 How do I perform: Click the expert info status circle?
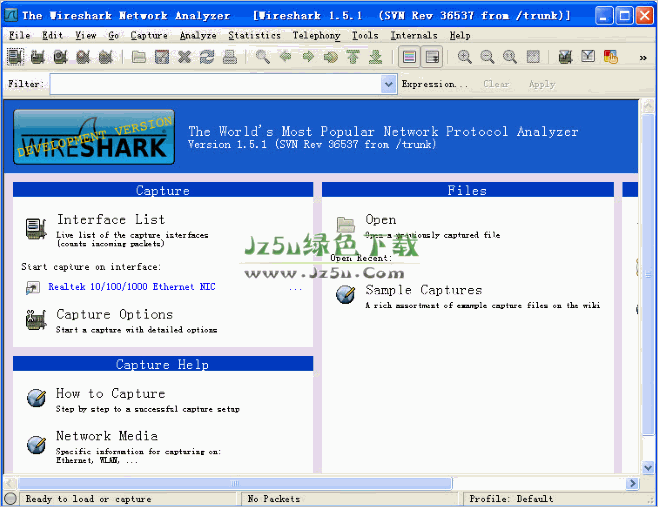[10, 499]
